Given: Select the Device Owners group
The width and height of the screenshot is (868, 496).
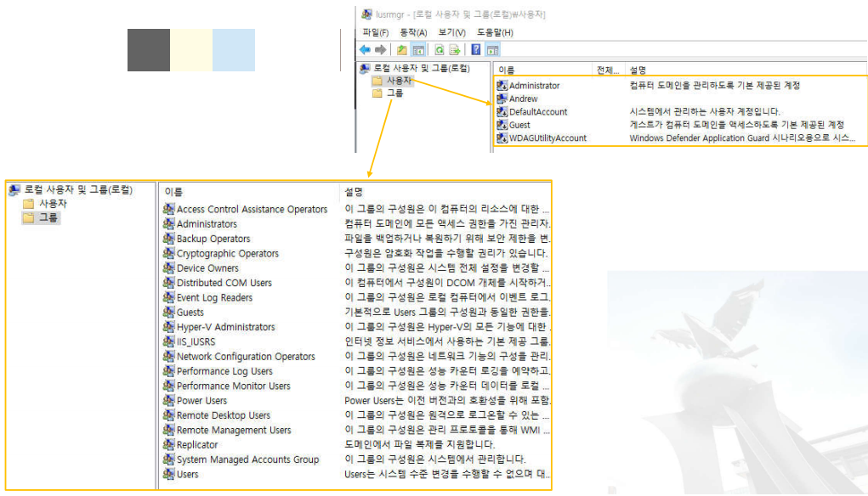Looking at the screenshot, I should pos(201,268).
